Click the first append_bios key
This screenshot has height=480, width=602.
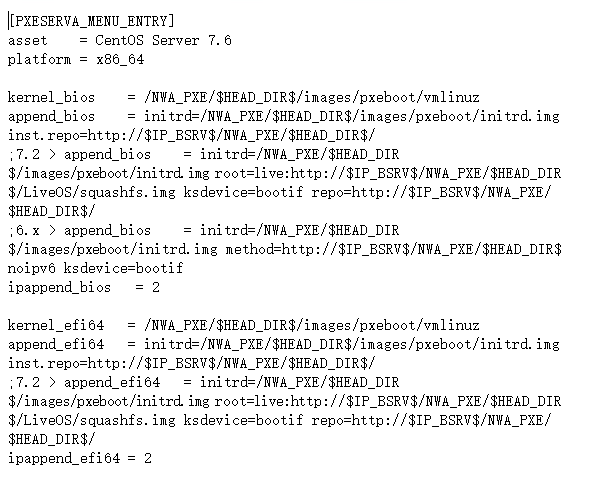tap(51, 116)
